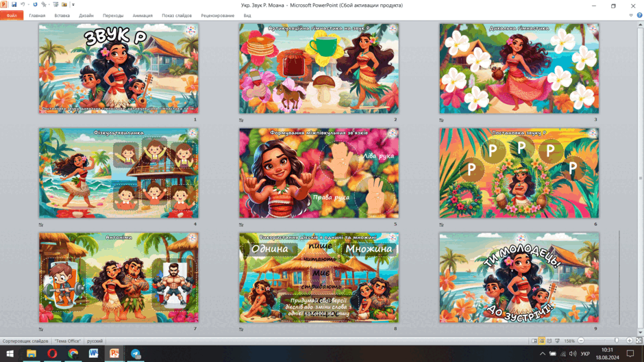Image resolution: width=644 pixels, height=362 pixels.
Task: Click the zoom slider handle
Action: pyautogui.click(x=617, y=341)
